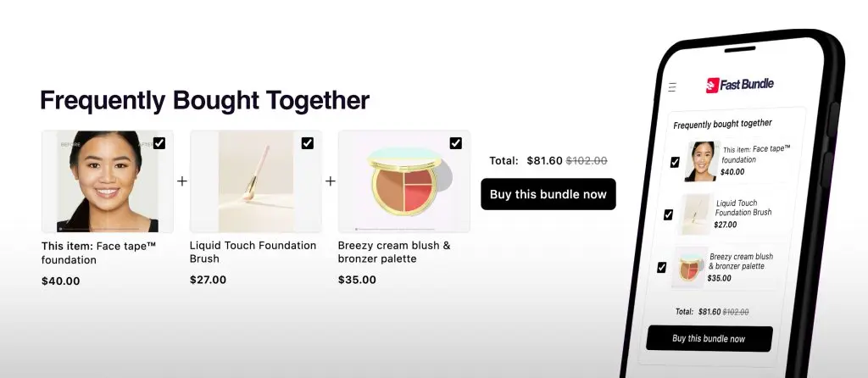Tap the phone's Buy this bundle now button
Viewport: 868px width, 378px height.
[709, 339]
